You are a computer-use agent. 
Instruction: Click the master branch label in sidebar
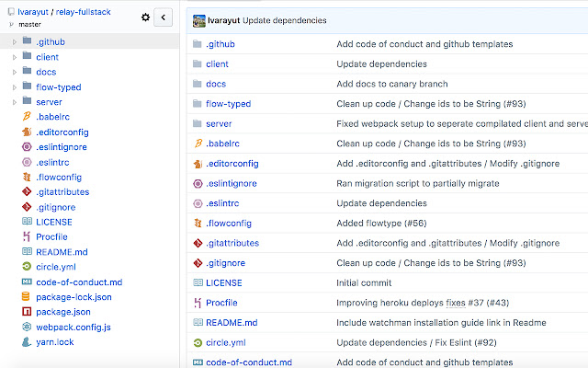click(29, 25)
